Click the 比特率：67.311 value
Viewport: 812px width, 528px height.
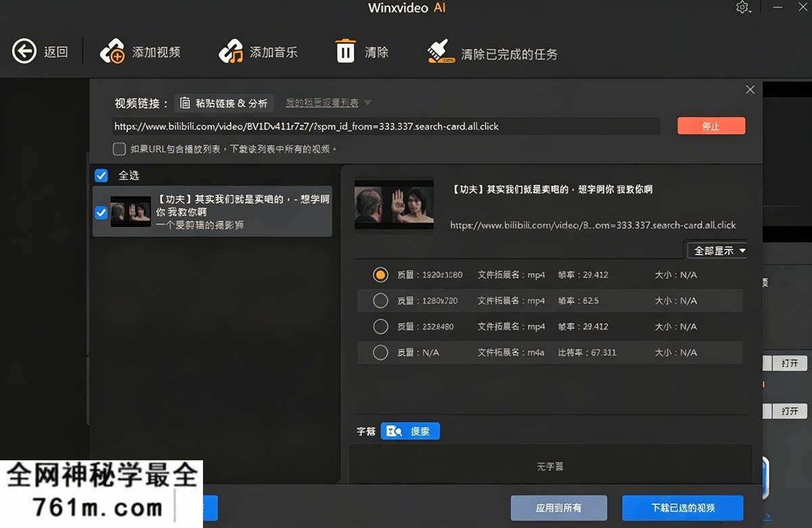[x=587, y=352]
